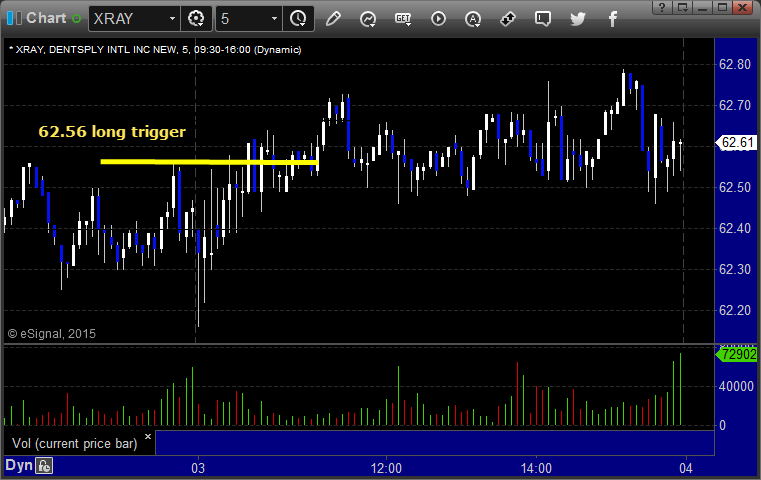
Task: Select the pencil drawing tool
Action: pos(333,18)
